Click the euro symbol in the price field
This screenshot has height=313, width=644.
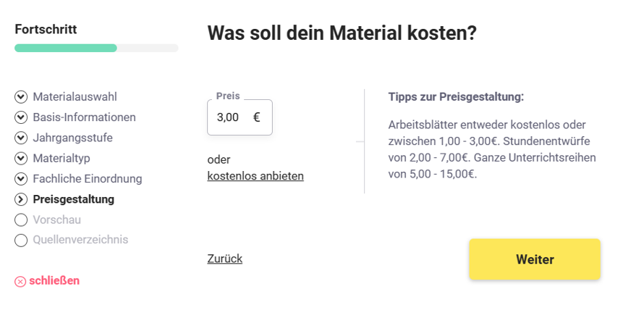(257, 117)
